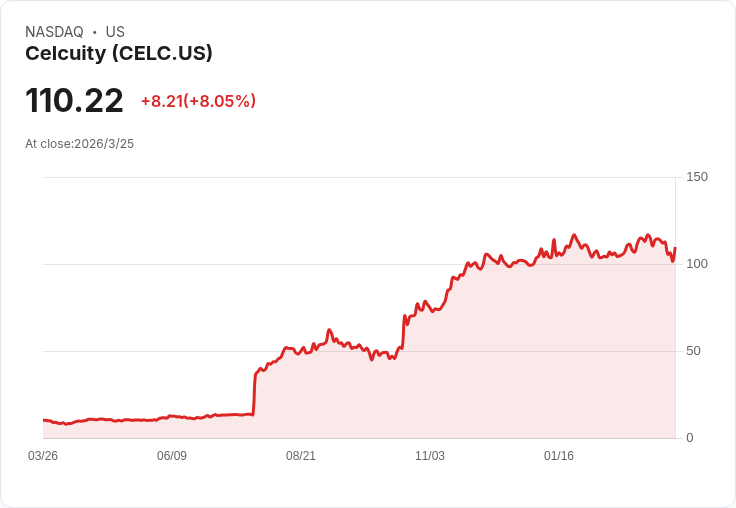736x508 pixels.
Task: Select the NASDAQ exchange label
Action: [x=54, y=32]
